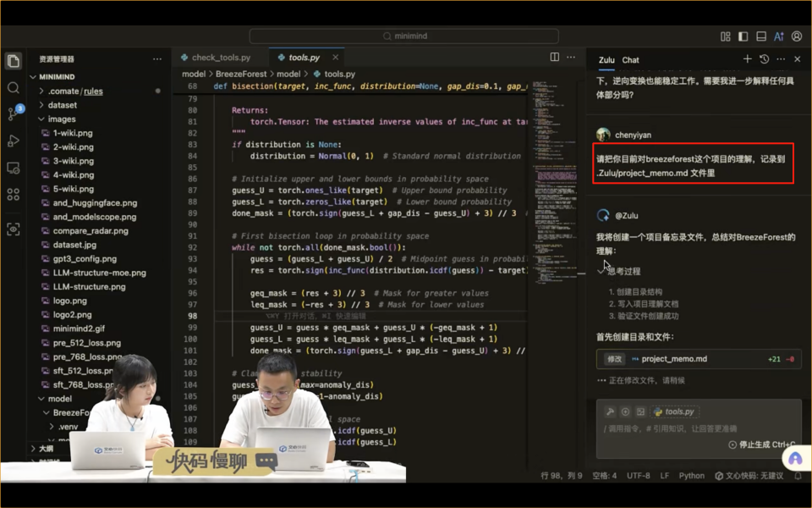This screenshot has height=508, width=812.
Task: Click the LF line ending indicator
Action: pyautogui.click(x=665, y=476)
